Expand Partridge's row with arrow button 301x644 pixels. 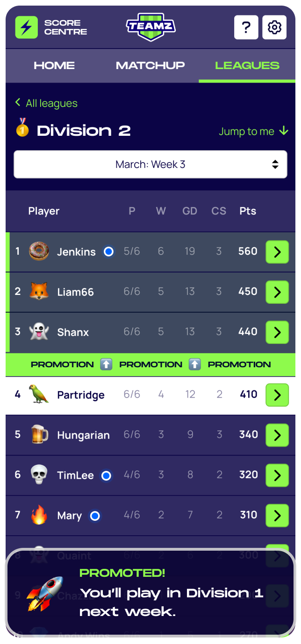(x=277, y=395)
